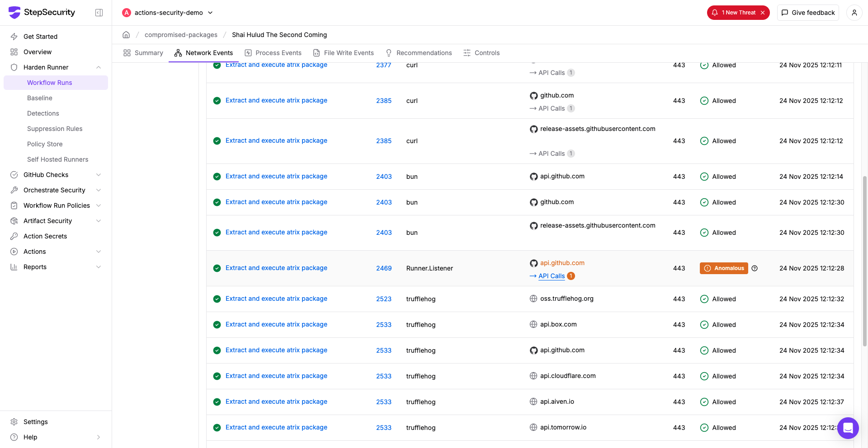Open API Calls for Runner.Listener row
The image size is (868, 448).
point(552,276)
